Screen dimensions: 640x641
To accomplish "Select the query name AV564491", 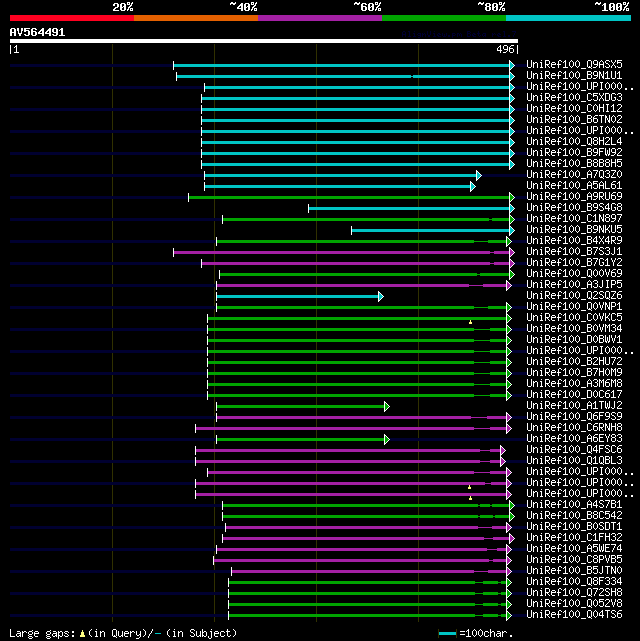I will click(x=37, y=32).
